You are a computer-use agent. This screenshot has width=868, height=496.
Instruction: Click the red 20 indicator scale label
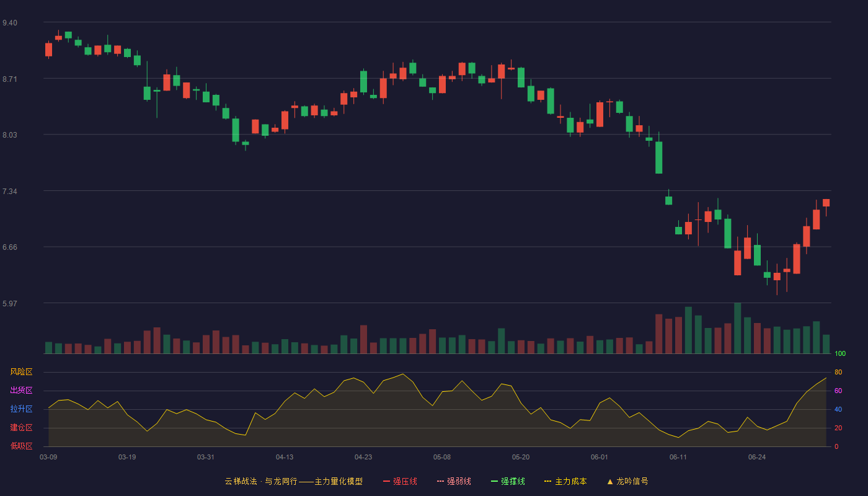(x=838, y=428)
